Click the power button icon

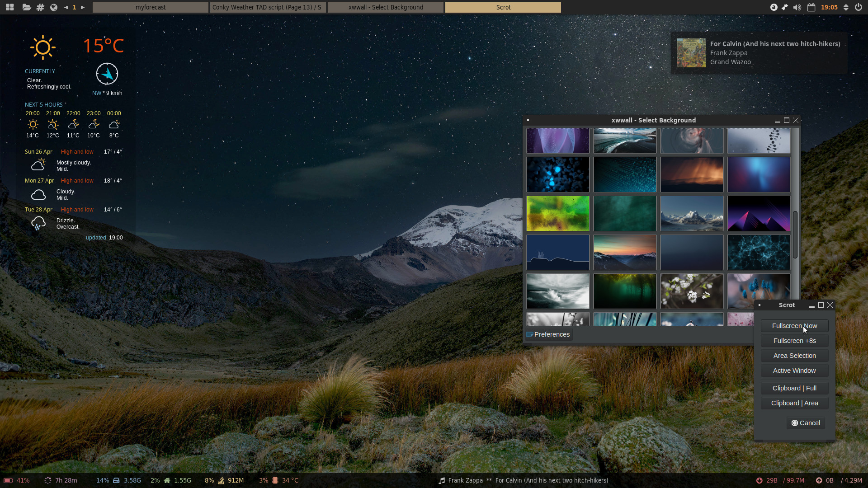(x=859, y=7)
